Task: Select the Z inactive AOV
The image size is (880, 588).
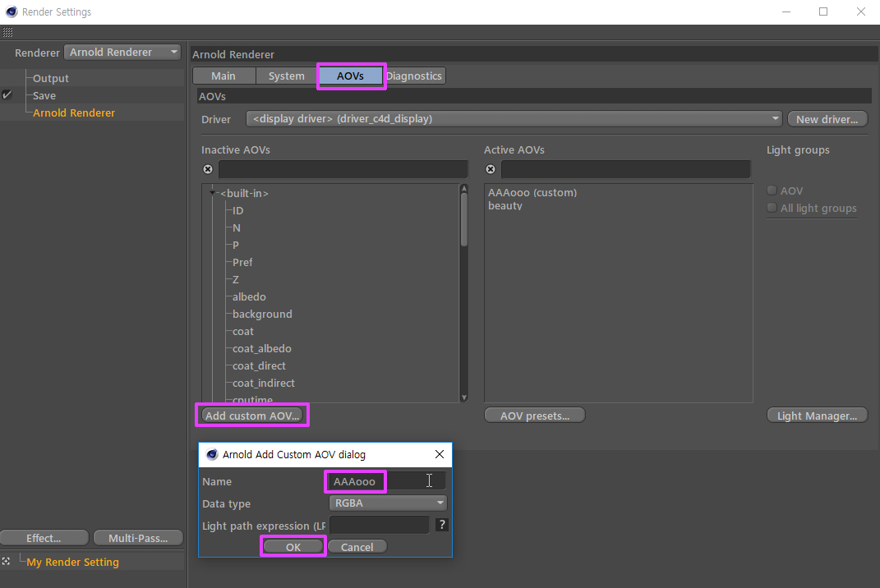Action: point(236,279)
